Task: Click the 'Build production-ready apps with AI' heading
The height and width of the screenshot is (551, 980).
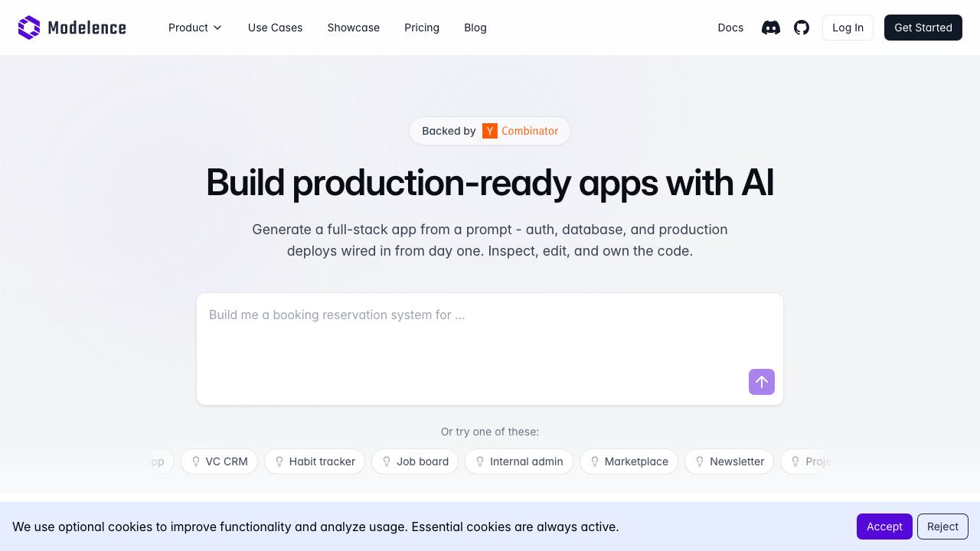Action: point(490,183)
